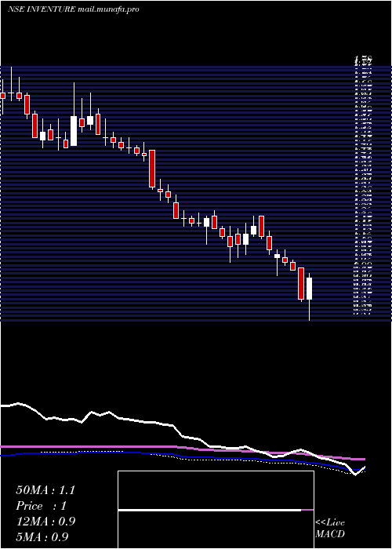Click the last white candlestick
The height and width of the screenshot is (549, 392).
click(x=310, y=289)
